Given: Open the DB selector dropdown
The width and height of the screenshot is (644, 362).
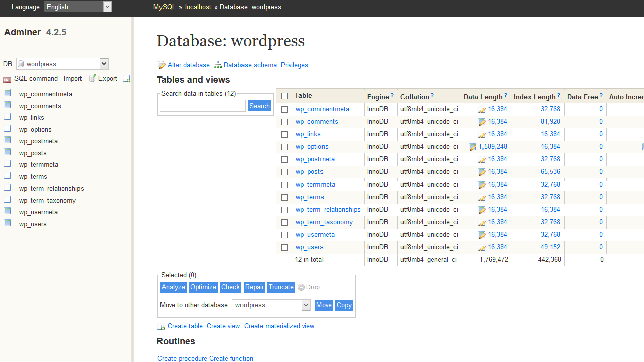Looking at the screenshot, I should 61,64.
